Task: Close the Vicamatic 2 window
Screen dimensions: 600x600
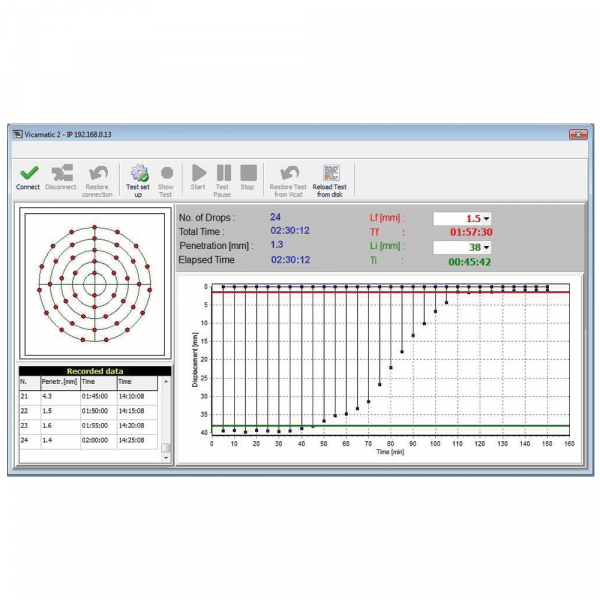Action: (x=577, y=133)
